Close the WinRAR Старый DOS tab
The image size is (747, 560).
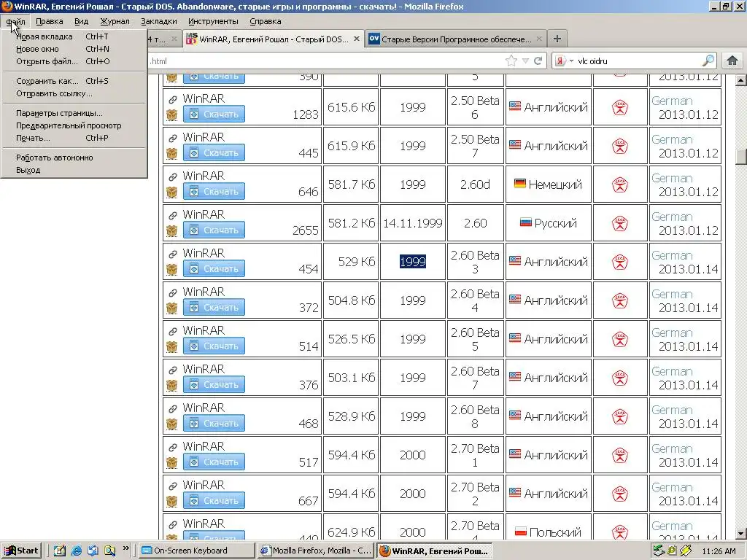pyautogui.click(x=356, y=39)
